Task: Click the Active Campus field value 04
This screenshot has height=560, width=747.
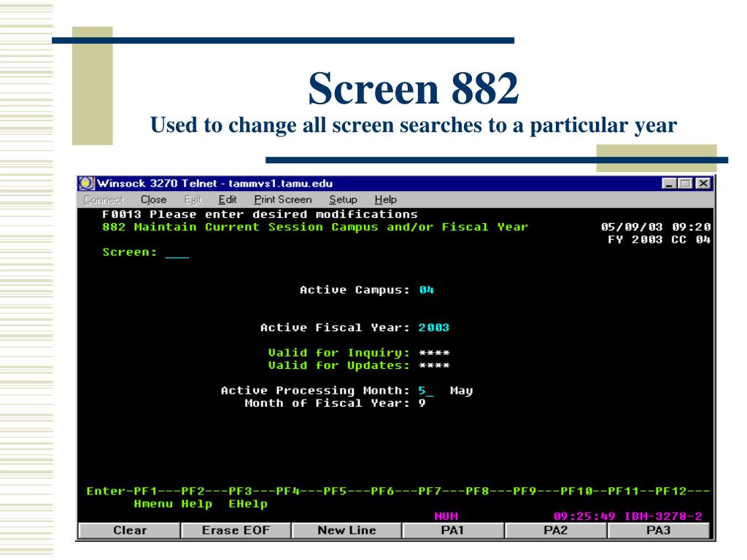Action: tap(426, 290)
